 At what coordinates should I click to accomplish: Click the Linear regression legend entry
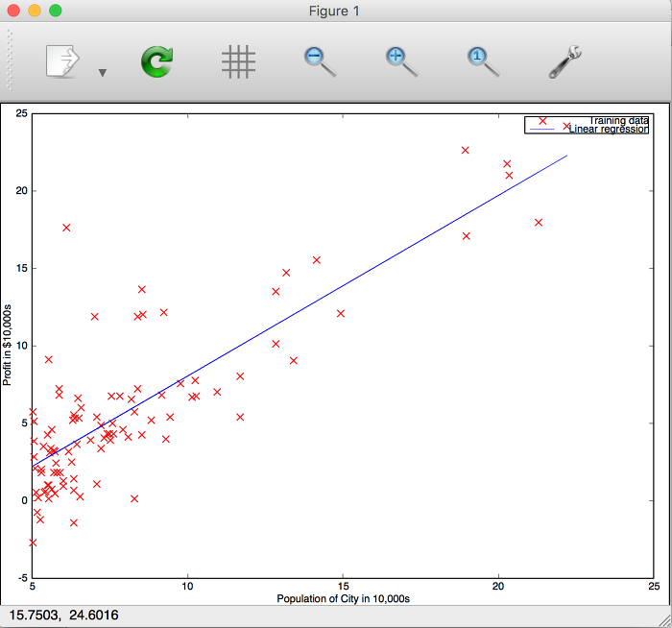click(x=609, y=129)
